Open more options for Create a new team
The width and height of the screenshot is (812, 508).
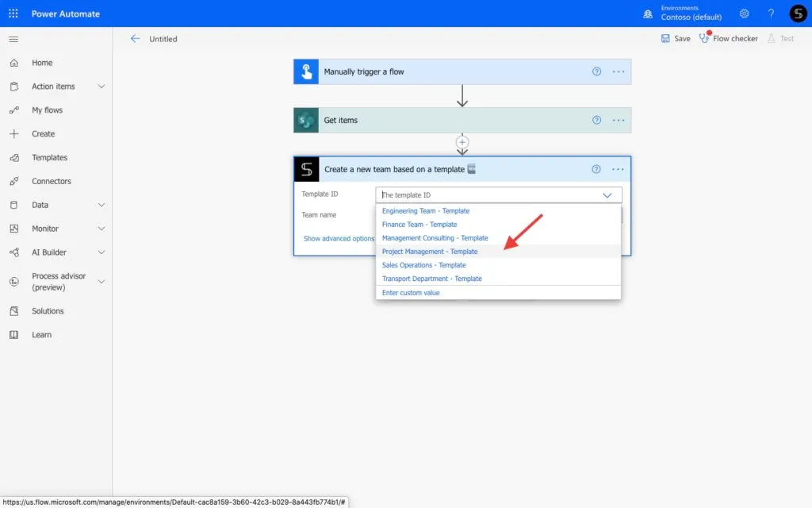coord(618,169)
